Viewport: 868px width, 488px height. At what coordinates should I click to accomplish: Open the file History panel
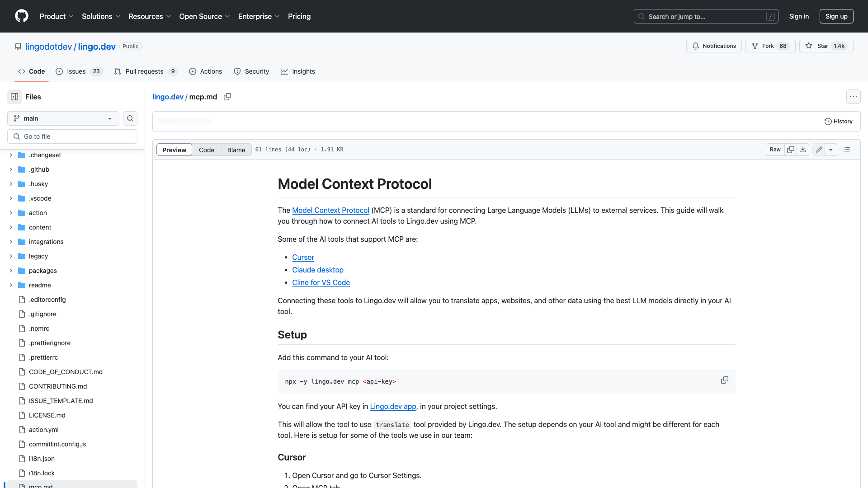839,121
